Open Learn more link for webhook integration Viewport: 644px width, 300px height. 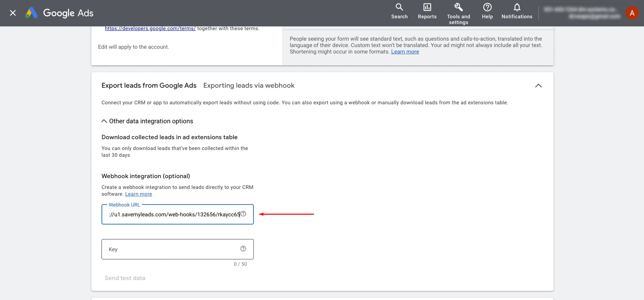[138, 194]
